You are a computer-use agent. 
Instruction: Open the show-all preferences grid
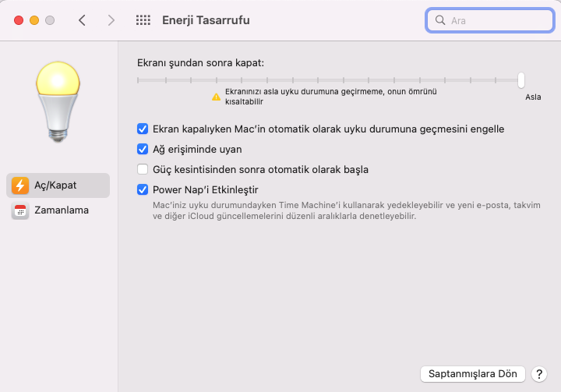pyautogui.click(x=143, y=20)
